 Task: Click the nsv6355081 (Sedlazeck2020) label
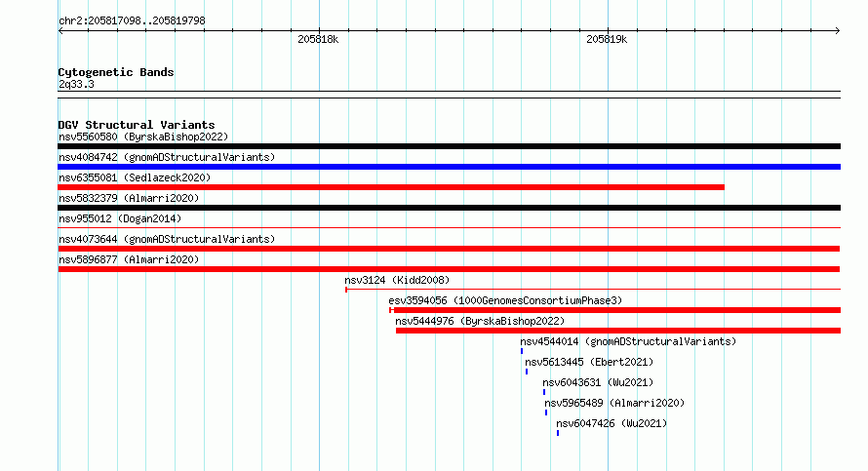click(x=135, y=177)
